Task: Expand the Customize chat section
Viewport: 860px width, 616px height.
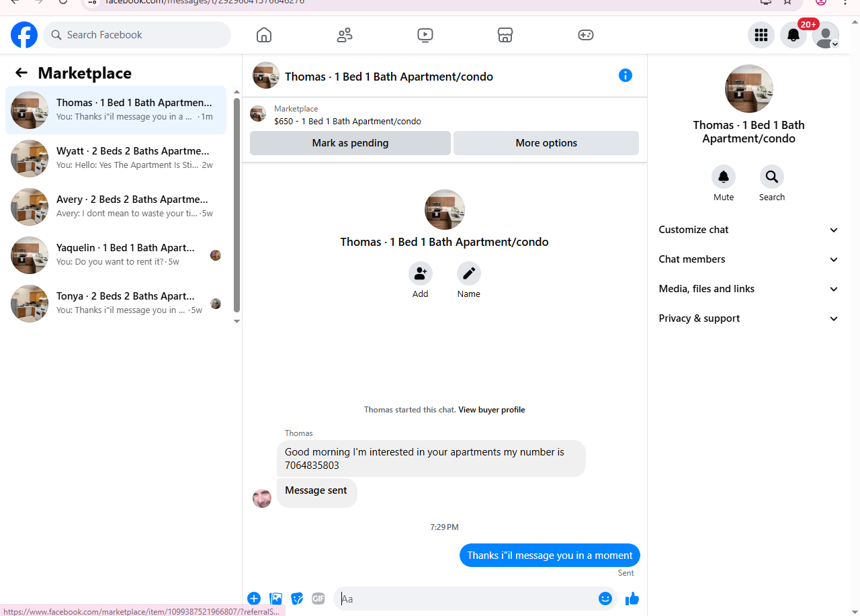Action: click(x=749, y=230)
